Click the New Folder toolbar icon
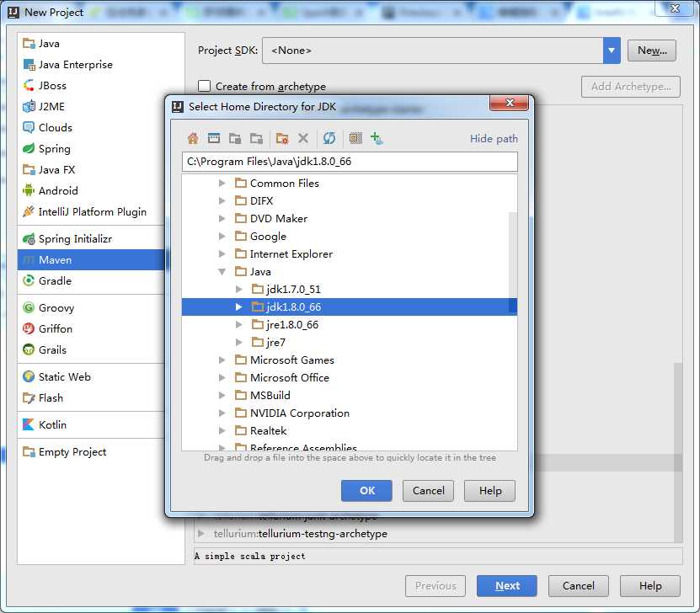 coord(281,138)
